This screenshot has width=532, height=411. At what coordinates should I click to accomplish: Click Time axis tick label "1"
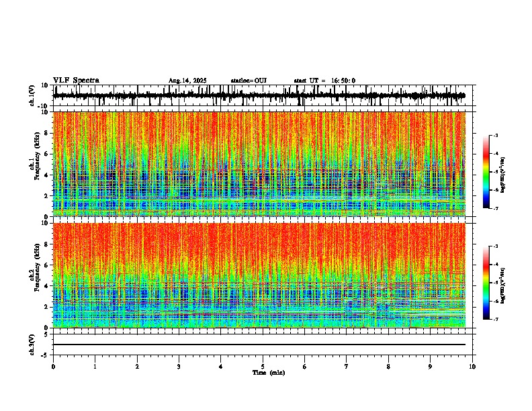pos(95,367)
